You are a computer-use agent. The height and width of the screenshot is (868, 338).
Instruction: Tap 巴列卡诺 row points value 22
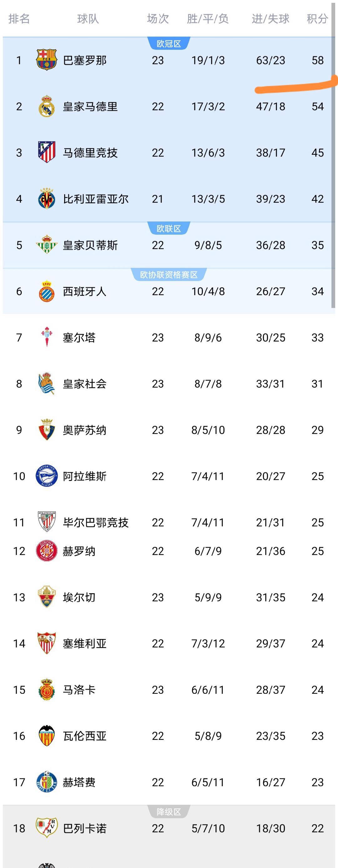[317, 828]
